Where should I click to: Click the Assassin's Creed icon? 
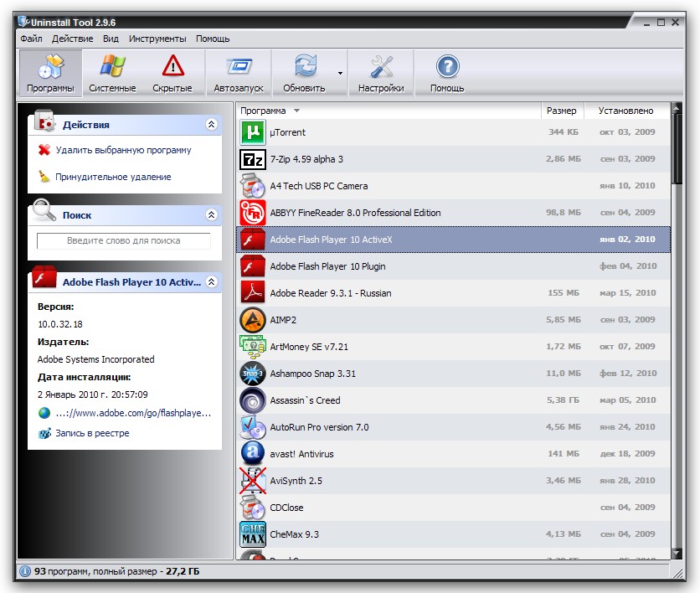pos(253,400)
